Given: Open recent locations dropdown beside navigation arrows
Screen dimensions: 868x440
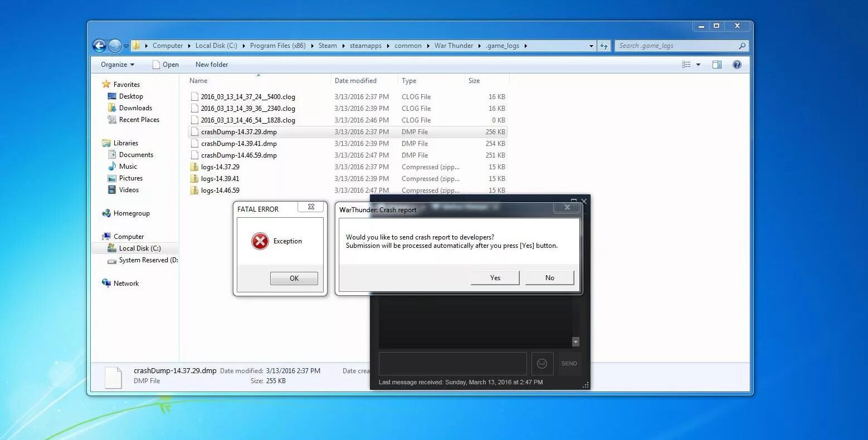Looking at the screenshot, I should [126, 46].
